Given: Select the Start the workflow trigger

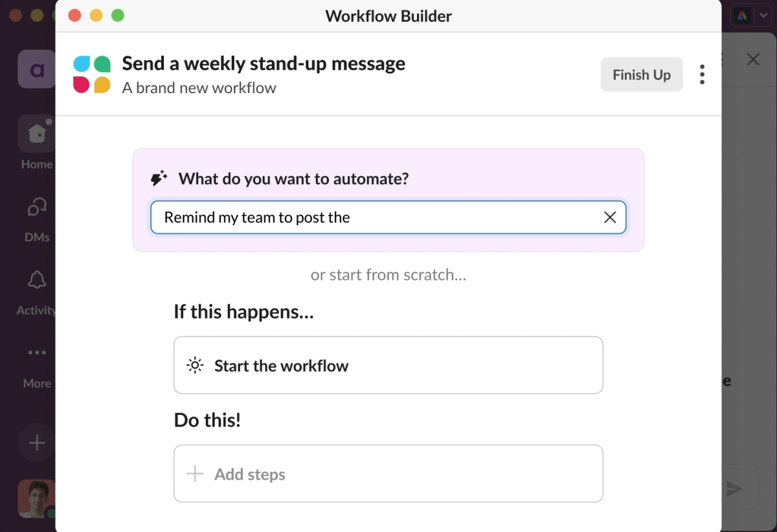Looking at the screenshot, I should 388,365.
